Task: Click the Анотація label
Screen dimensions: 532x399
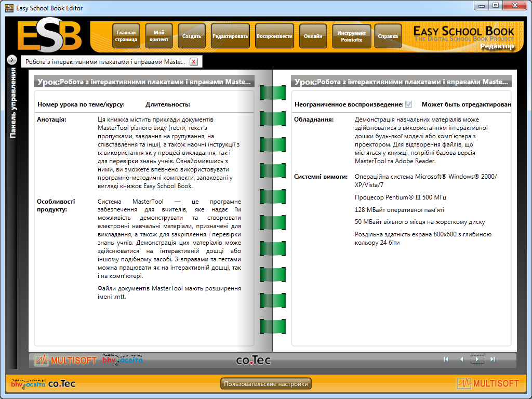Action: point(51,119)
